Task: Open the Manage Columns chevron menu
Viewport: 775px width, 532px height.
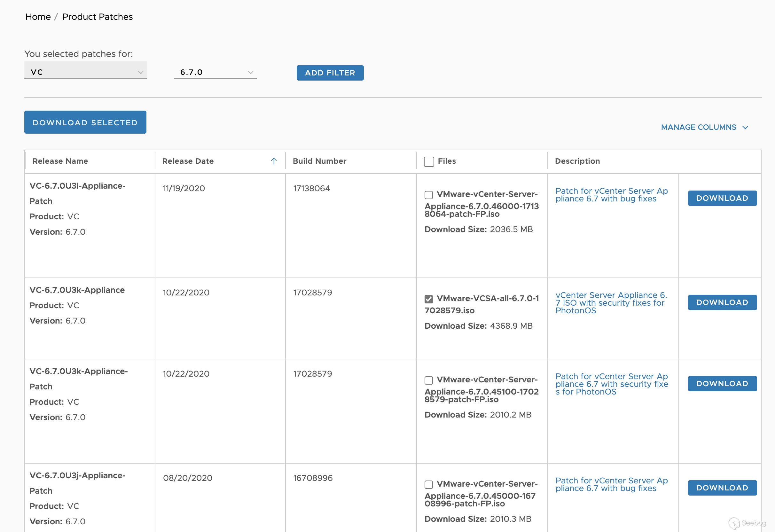Action: 745,128
